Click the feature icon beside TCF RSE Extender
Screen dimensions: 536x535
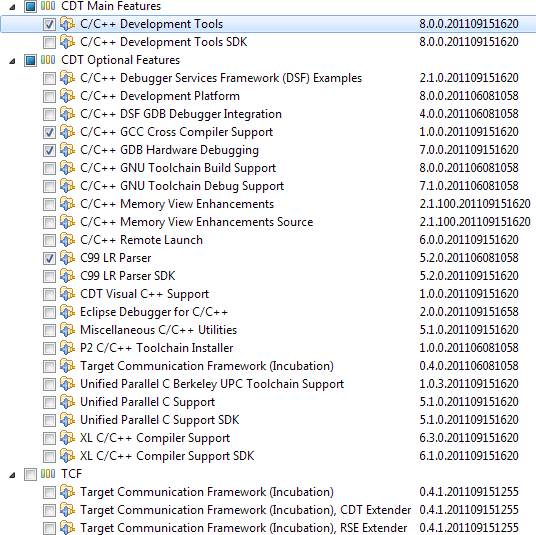click(x=67, y=528)
